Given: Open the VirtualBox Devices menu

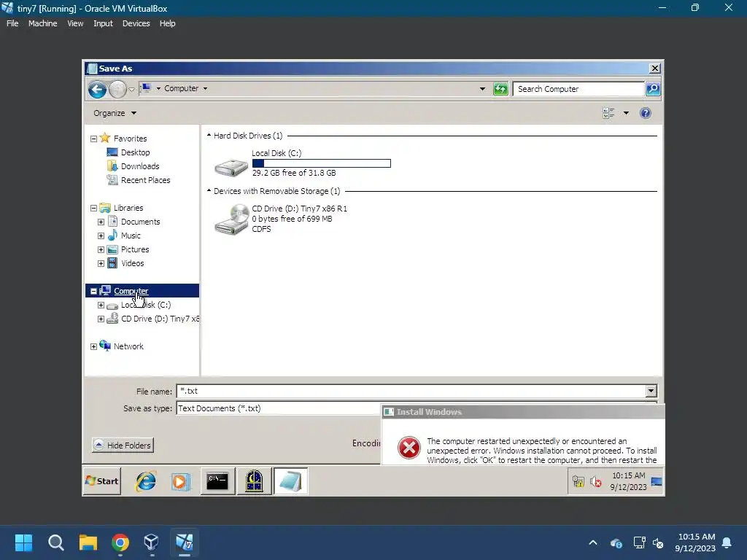Looking at the screenshot, I should 136,23.
